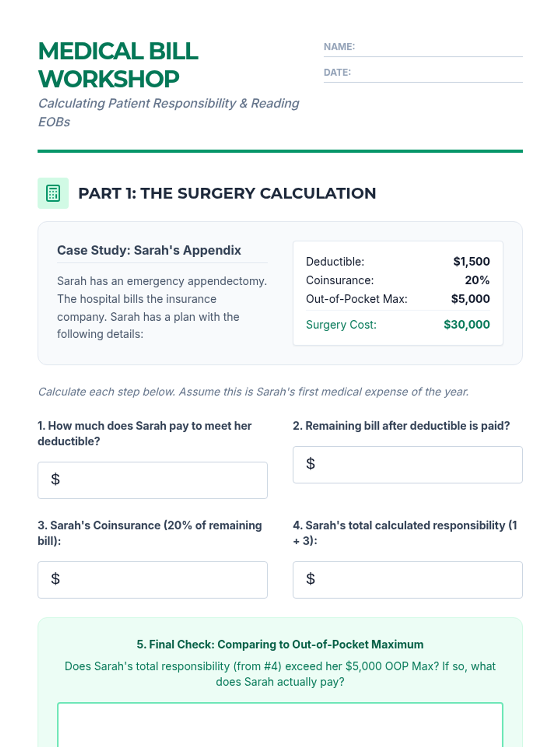Select the Part 1 Surgery Calculation heading
560x747 pixels.
[x=227, y=193]
